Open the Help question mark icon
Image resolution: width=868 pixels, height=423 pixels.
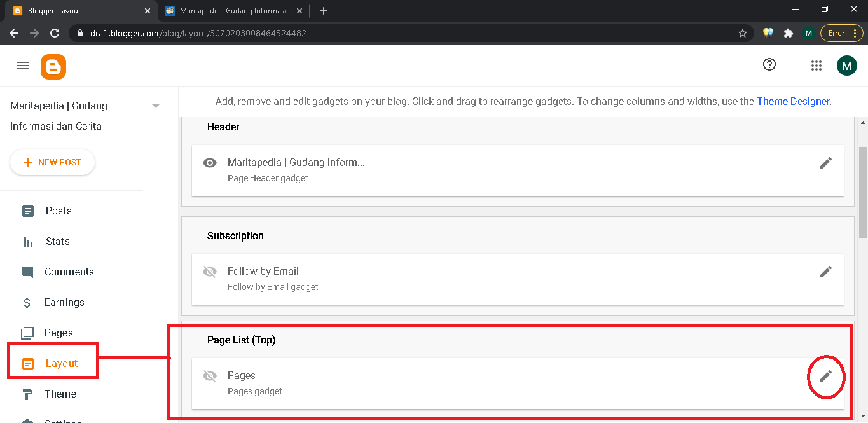tap(769, 64)
